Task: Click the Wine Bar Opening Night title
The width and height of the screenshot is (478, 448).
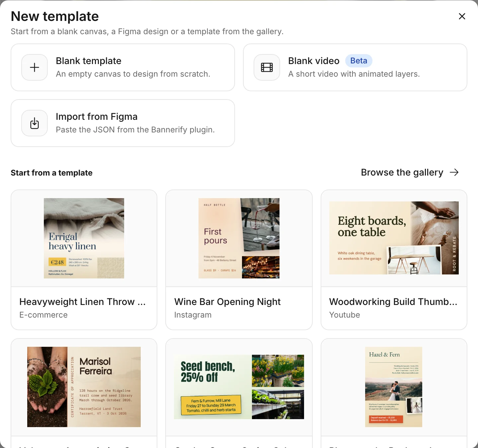Action: click(x=227, y=302)
